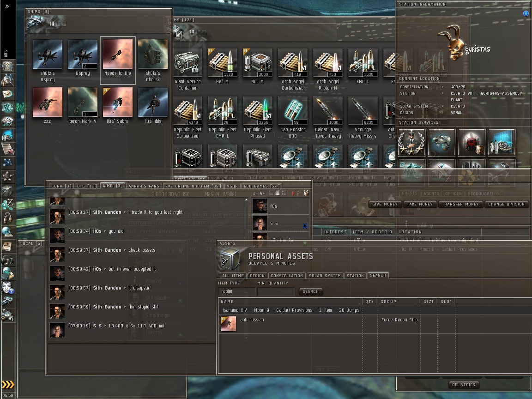Click the blue plus badge beside S S
Screen dimensions: 532x399
(305, 226)
